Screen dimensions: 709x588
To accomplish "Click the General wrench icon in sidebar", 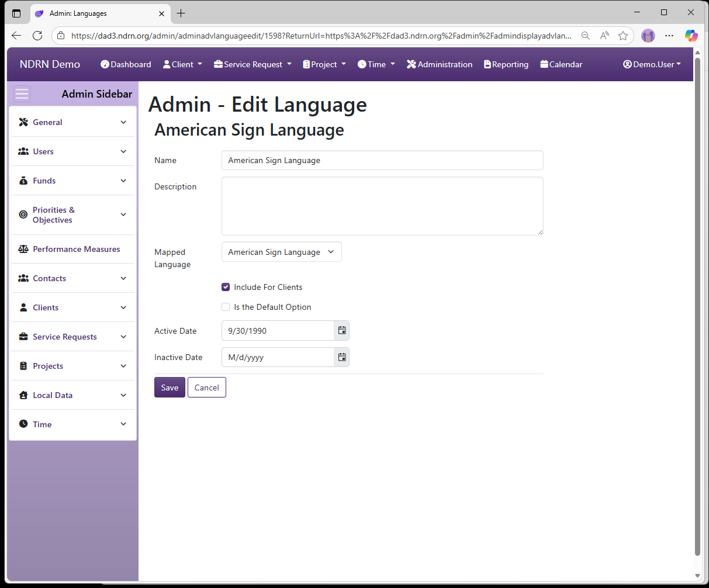I will click(x=23, y=122).
